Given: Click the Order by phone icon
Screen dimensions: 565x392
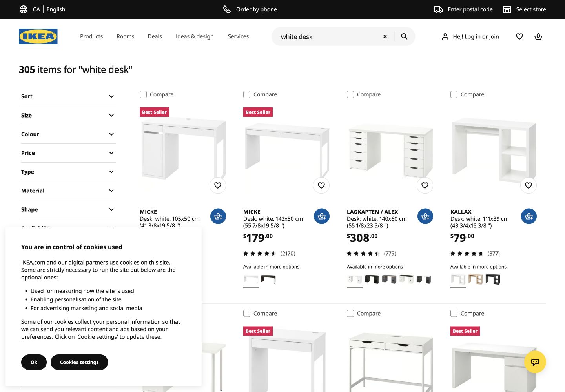Looking at the screenshot, I should (x=227, y=9).
